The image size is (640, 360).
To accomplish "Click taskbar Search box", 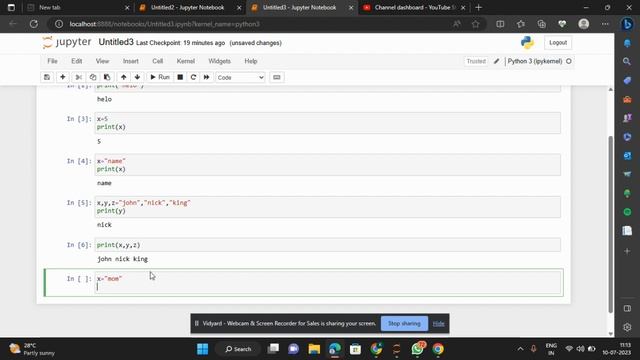I will tap(238, 349).
